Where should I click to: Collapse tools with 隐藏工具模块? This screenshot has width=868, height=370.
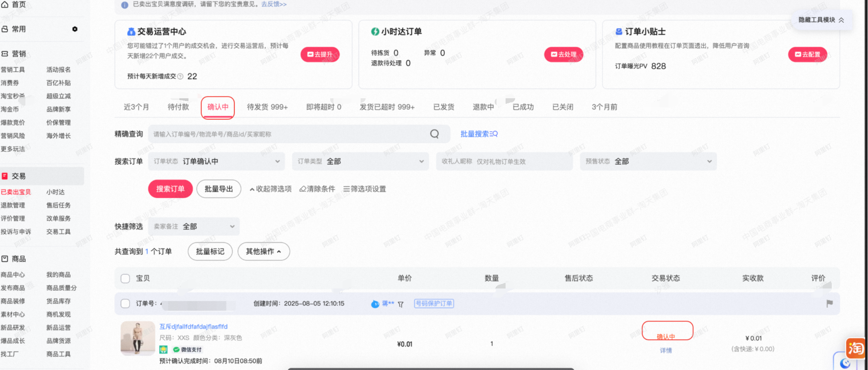point(821,20)
